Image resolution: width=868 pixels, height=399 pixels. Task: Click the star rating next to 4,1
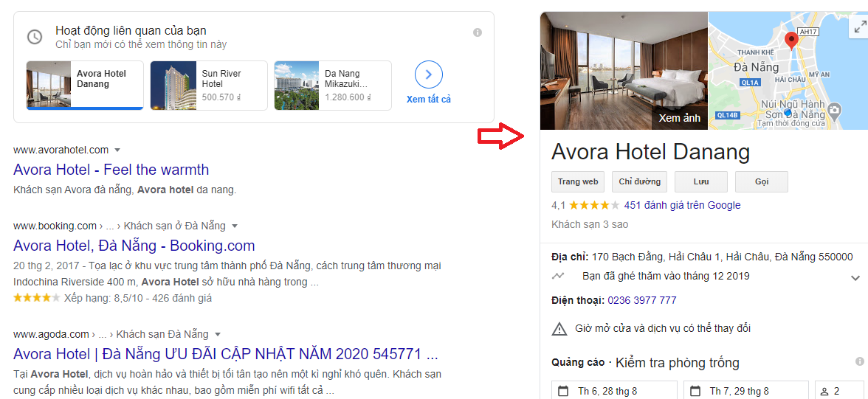[595, 205]
